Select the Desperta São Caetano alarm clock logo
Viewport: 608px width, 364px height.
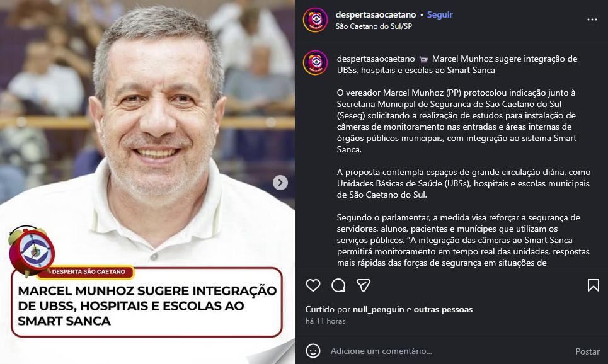click(x=32, y=251)
